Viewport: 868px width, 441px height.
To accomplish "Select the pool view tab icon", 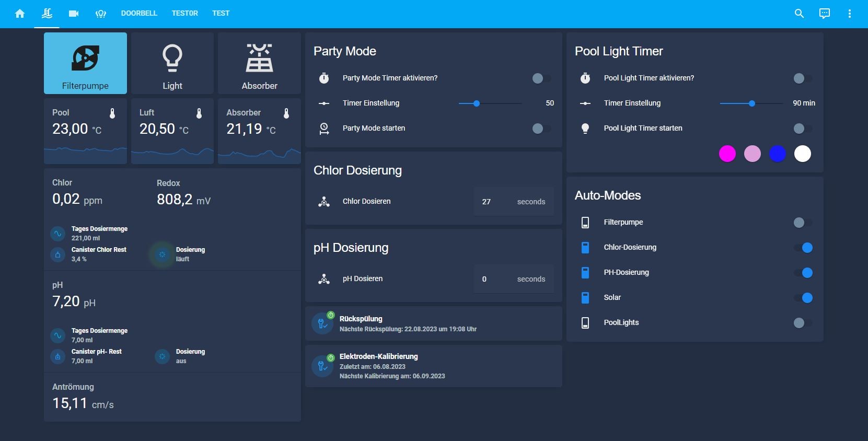I will pyautogui.click(x=47, y=14).
